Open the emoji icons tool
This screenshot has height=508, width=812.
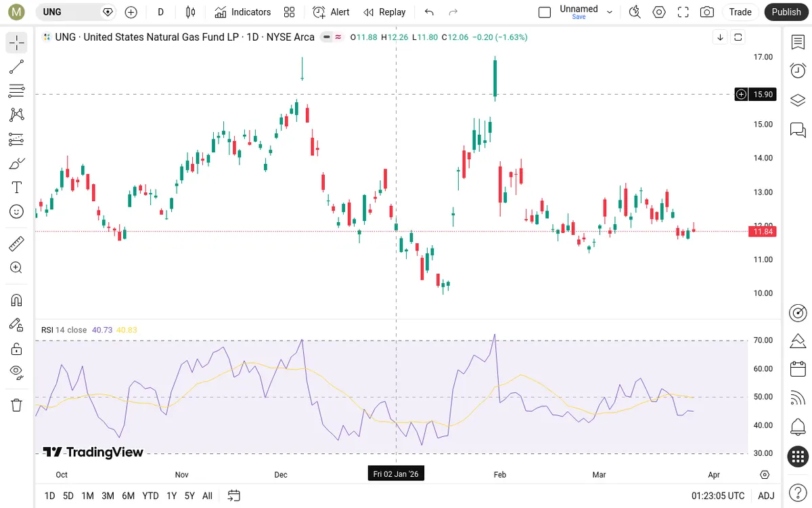click(17, 212)
